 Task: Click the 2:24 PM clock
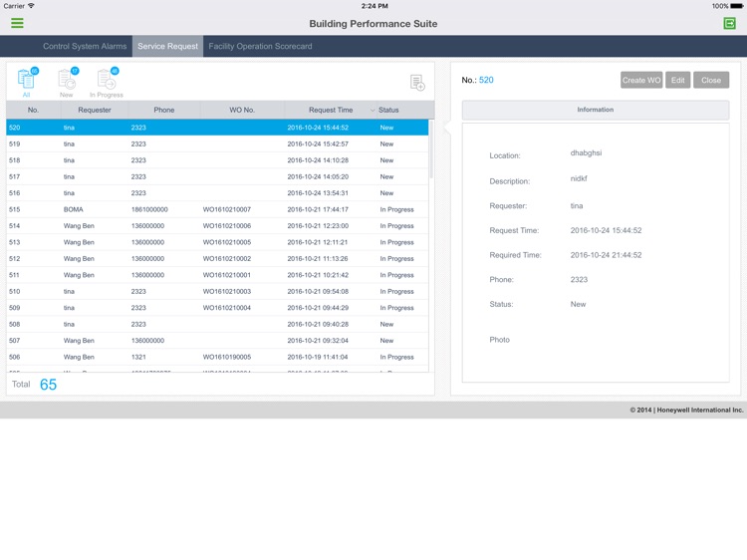click(x=374, y=6)
